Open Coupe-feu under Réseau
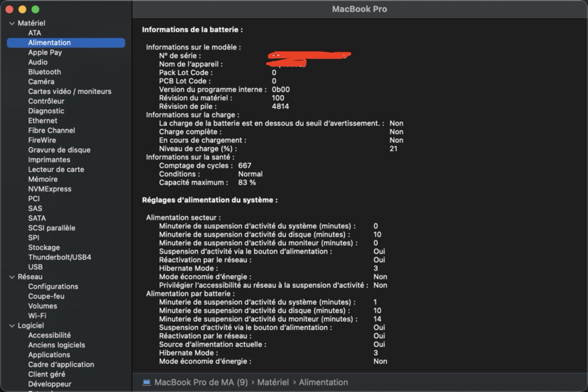Viewport: 588px width, 392px height. 46,296
